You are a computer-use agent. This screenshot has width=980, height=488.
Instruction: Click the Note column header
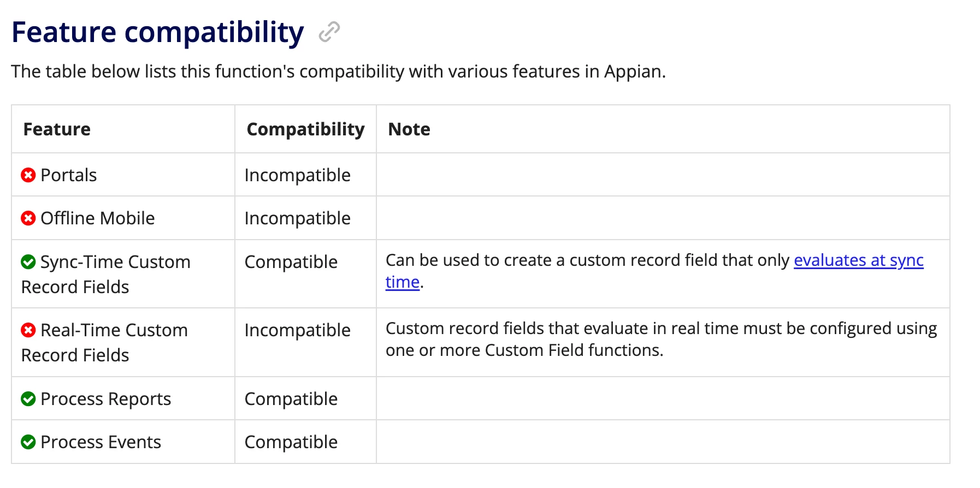pyautogui.click(x=409, y=129)
